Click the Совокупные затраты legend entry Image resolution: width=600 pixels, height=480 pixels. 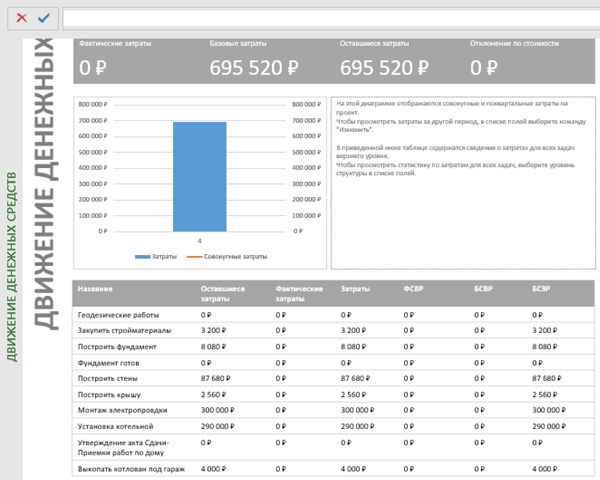coord(227,256)
